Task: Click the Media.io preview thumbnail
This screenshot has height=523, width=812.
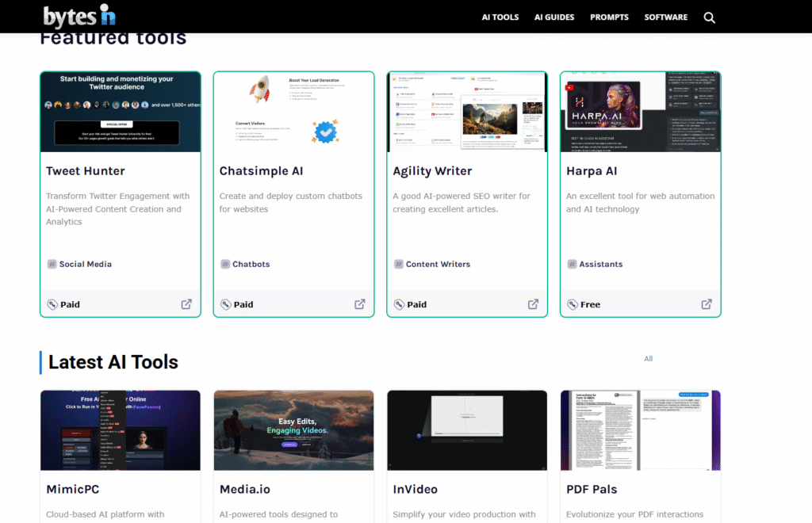Action: coord(293,430)
